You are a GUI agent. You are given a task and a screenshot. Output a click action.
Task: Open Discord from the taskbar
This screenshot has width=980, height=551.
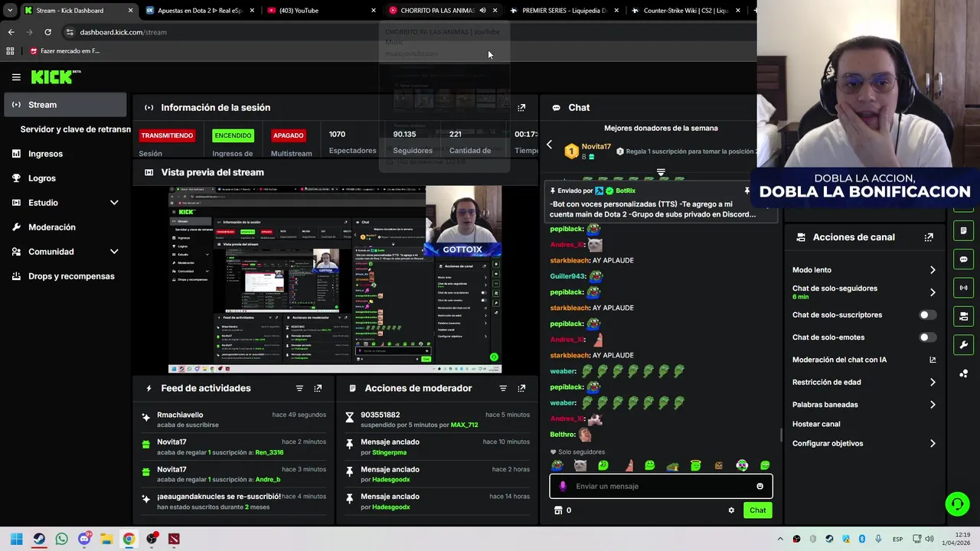pos(84,539)
